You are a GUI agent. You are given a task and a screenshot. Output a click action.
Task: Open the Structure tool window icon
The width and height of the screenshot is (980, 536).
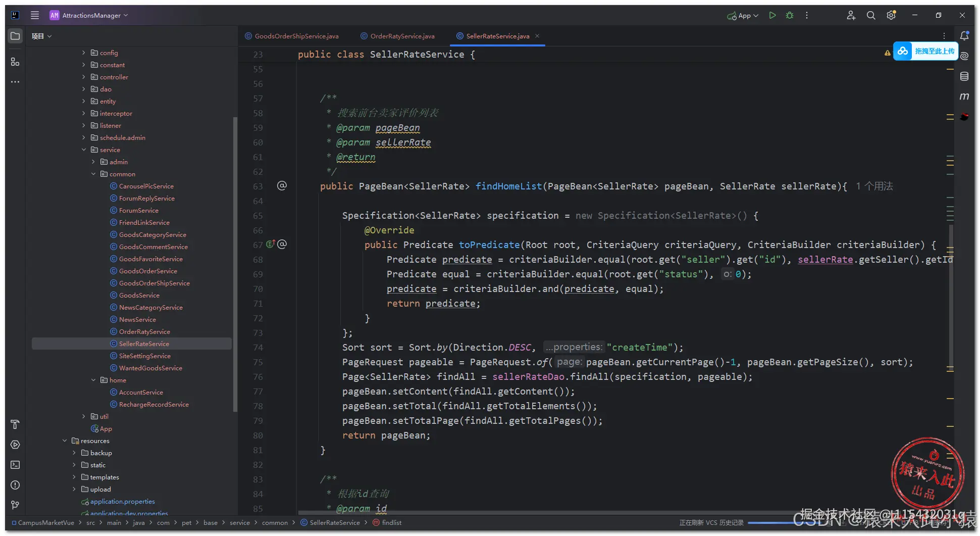[15, 62]
